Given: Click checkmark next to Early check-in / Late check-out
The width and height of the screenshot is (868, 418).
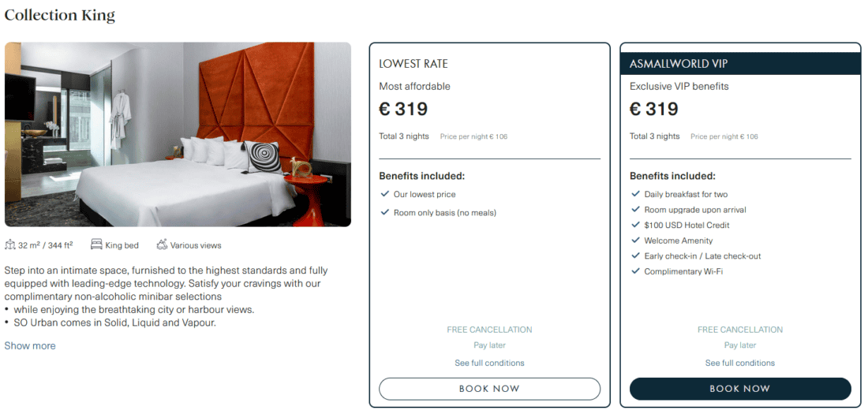Looking at the screenshot, I should pyautogui.click(x=635, y=256).
